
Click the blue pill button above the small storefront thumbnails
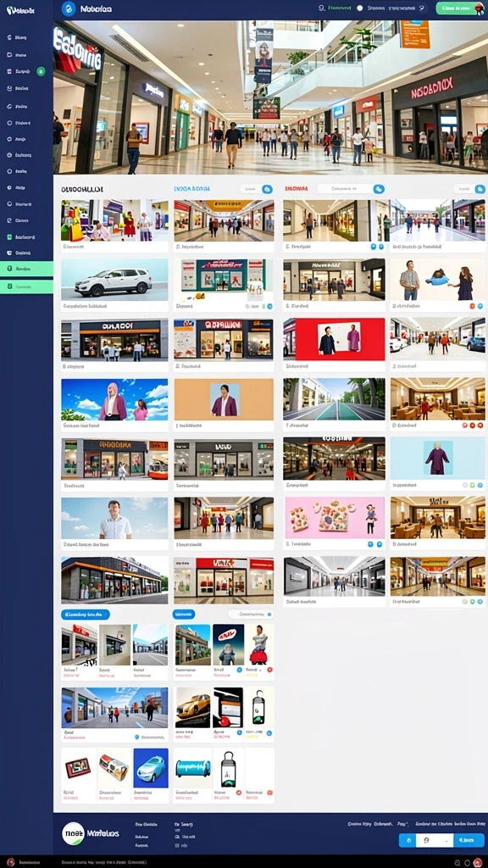[86, 615]
